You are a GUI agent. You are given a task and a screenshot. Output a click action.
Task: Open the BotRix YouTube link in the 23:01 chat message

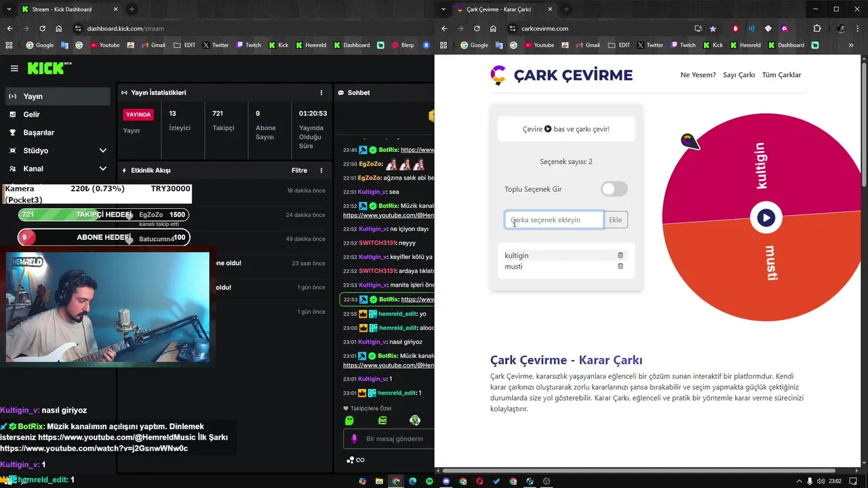click(389, 365)
